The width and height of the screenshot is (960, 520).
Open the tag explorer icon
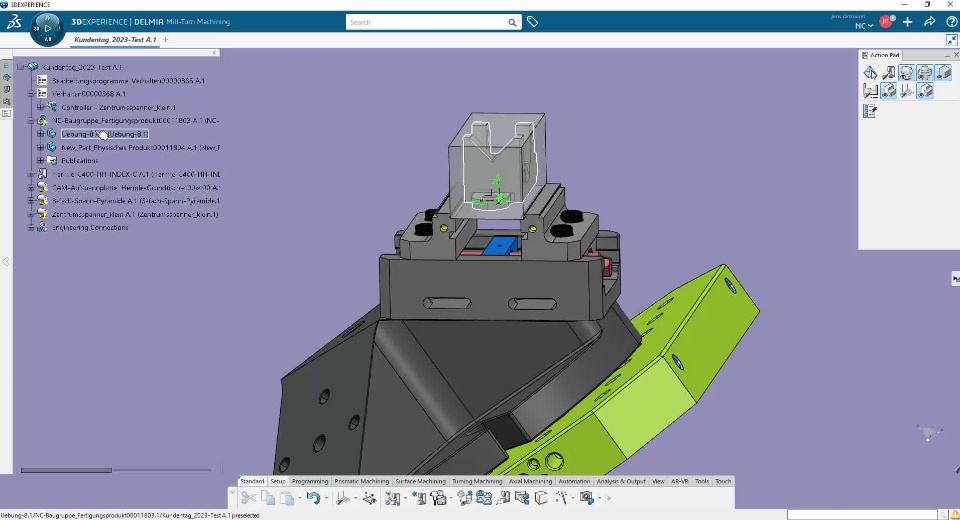533,22
